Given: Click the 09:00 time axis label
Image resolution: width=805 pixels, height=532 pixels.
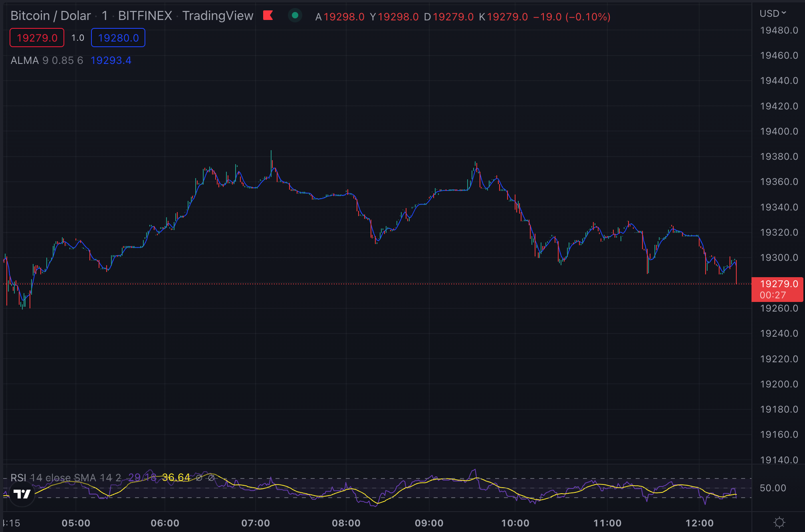Looking at the screenshot, I should pyautogui.click(x=429, y=523).
